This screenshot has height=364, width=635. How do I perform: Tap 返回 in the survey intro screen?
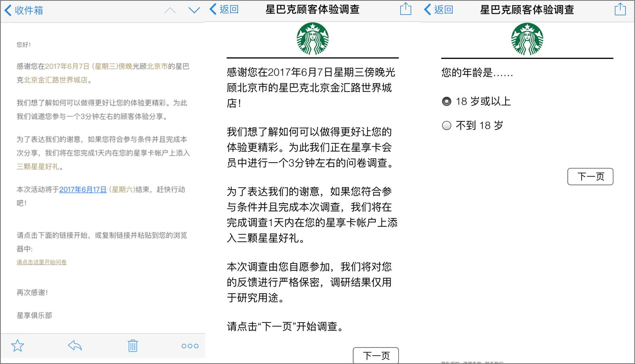(224, 9)
